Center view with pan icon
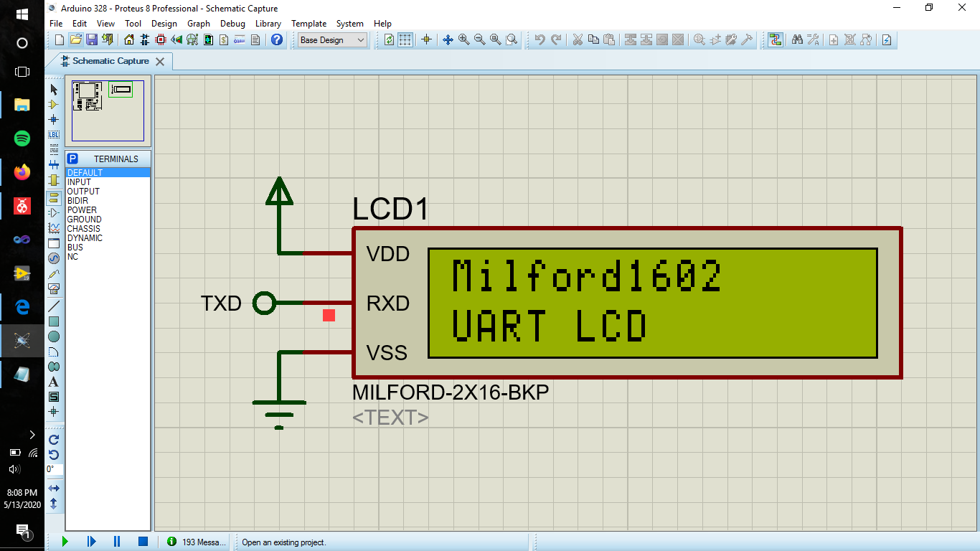The width and height of the screenshot is (980, 551). [x=448, y=40]
